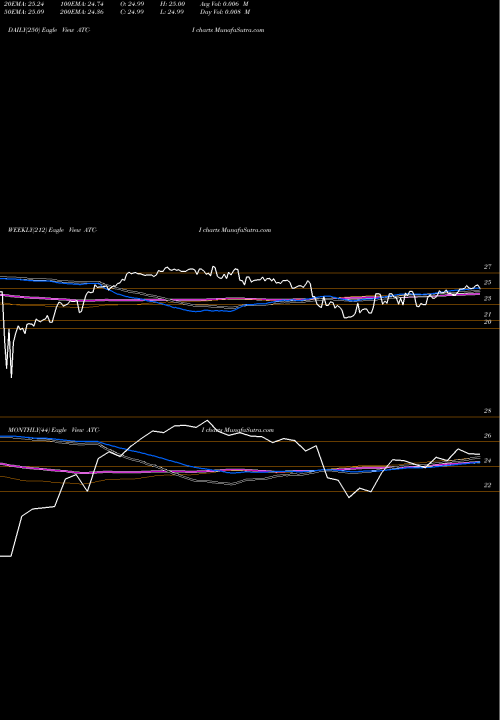500x720 pixels.
Task: Click the 21 label on weekly price axis
Action: pyautogui.click(x=488, y=315)
